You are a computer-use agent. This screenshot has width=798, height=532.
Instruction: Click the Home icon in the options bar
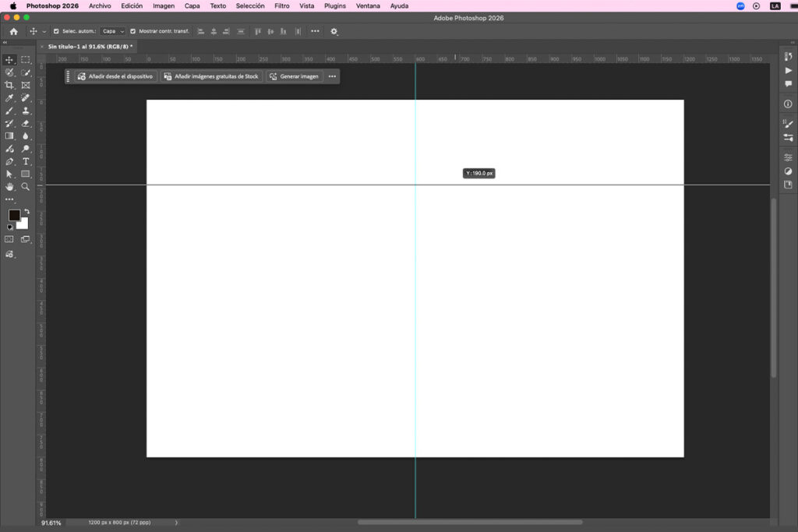point(12,31)
